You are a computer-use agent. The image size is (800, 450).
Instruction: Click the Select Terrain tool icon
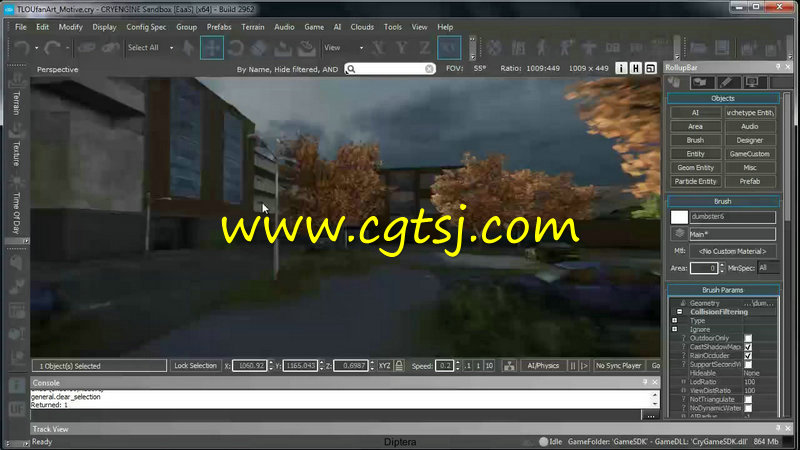283,48
